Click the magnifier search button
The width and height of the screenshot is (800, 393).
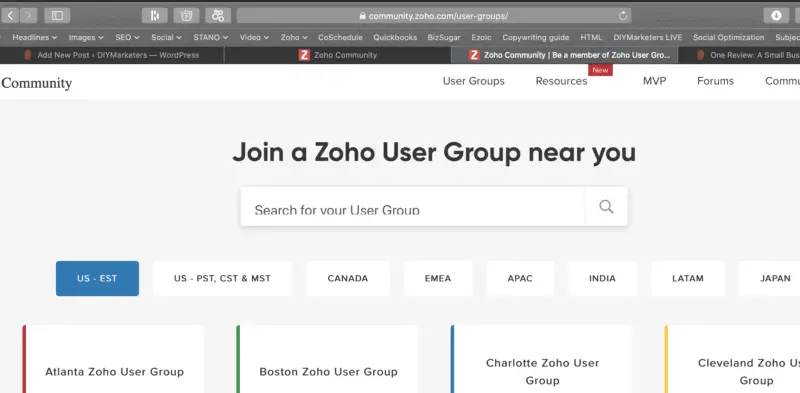tap(606, 207)
